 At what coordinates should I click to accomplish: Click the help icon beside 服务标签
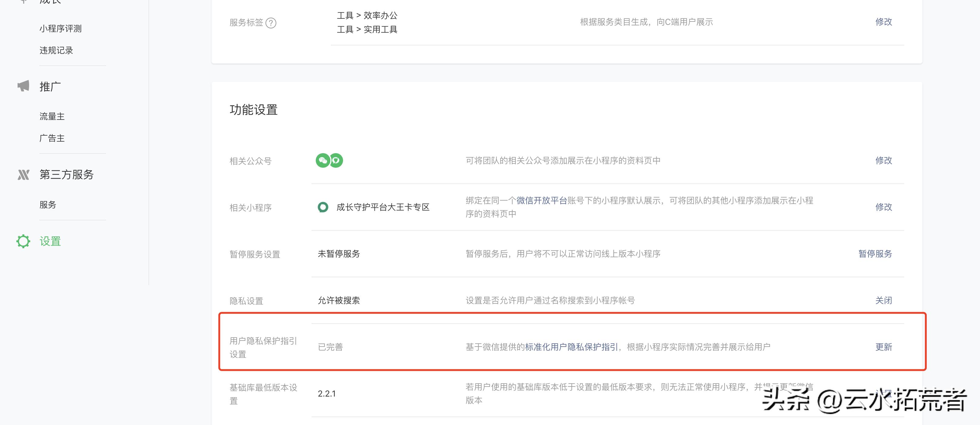(x=271, y=23)
